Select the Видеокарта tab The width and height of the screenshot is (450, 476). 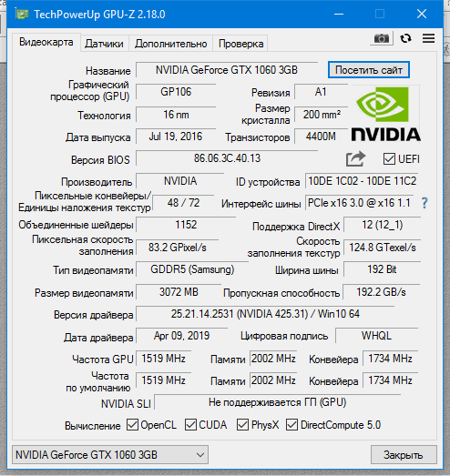(46, 42)
